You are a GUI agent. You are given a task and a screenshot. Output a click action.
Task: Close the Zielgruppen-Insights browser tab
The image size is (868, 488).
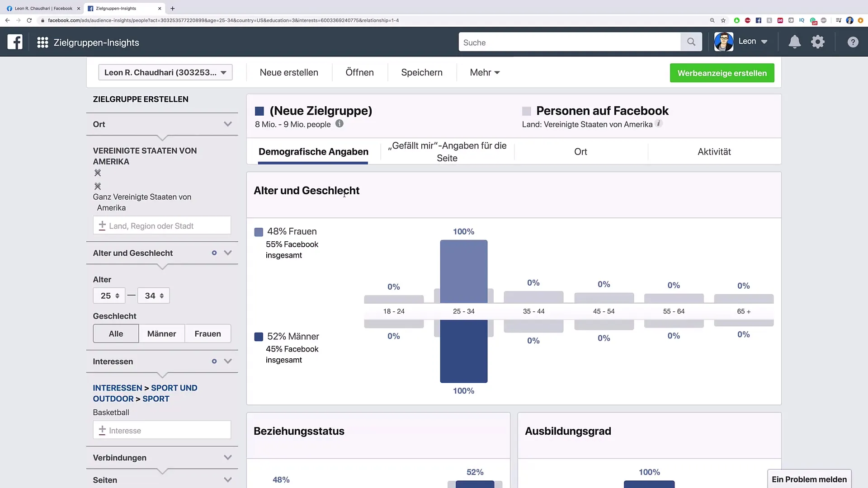[160, 8]
